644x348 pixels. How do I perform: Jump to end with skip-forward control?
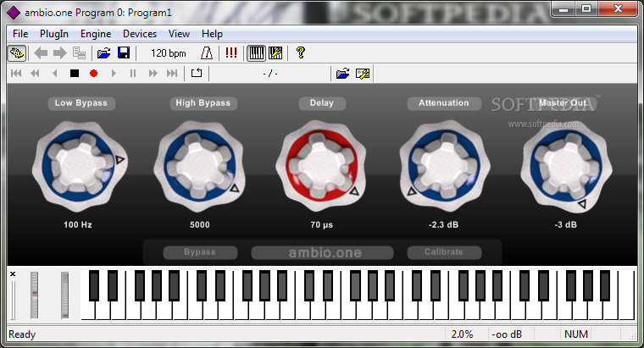[x=172, y=74]
